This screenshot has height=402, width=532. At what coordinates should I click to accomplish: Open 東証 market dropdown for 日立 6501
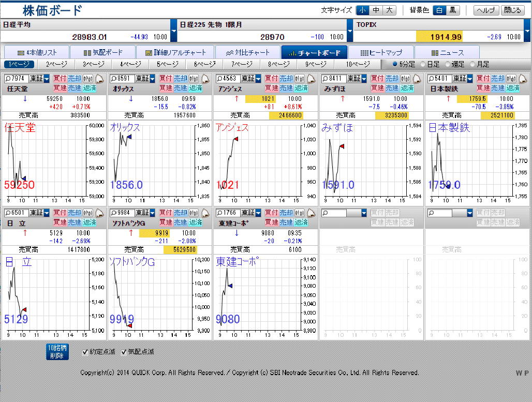pyautogui.click(x=47, y=213)
